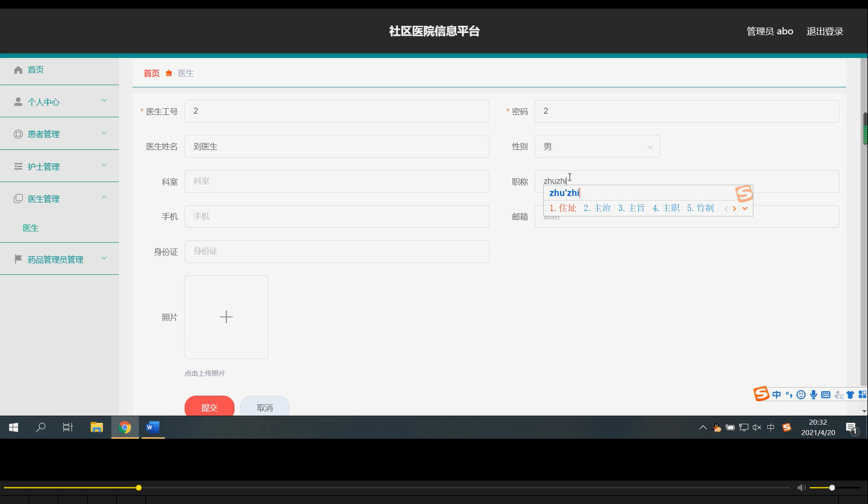Expand the 患者管理 menu

[x=104, y=133]
